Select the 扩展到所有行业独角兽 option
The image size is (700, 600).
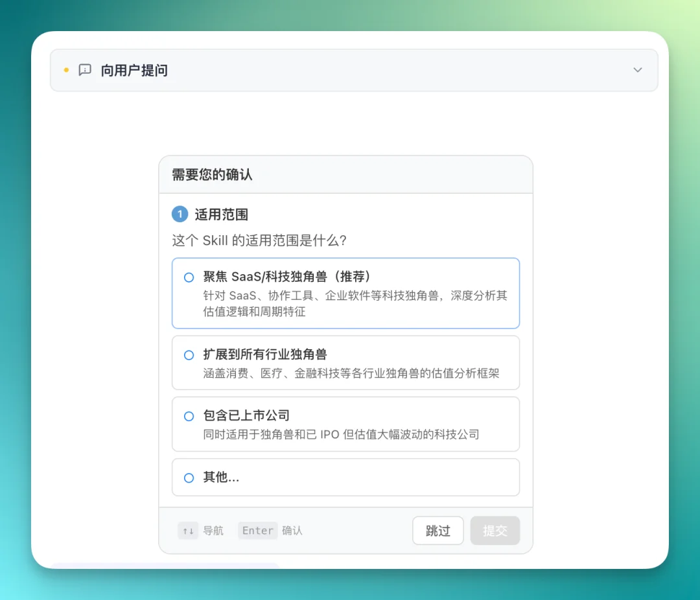coord(345,362)
